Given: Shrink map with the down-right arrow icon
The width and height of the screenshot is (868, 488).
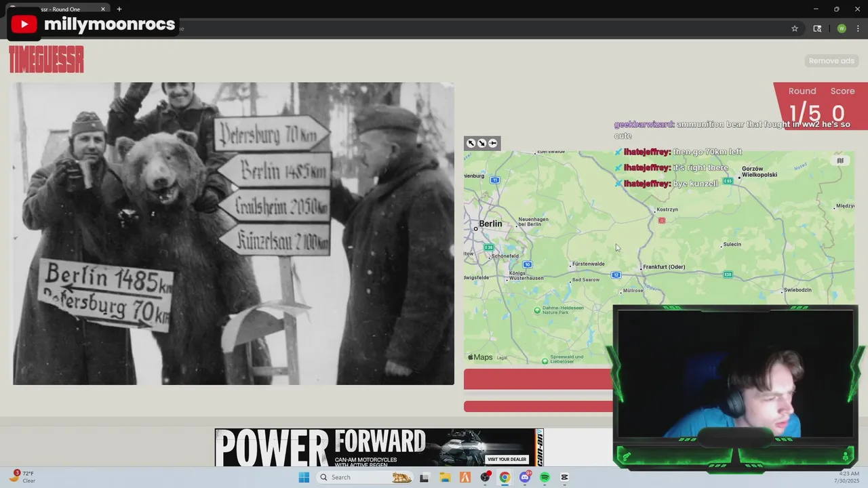Looking at the screenshot, I should click(x=481, y=143).
